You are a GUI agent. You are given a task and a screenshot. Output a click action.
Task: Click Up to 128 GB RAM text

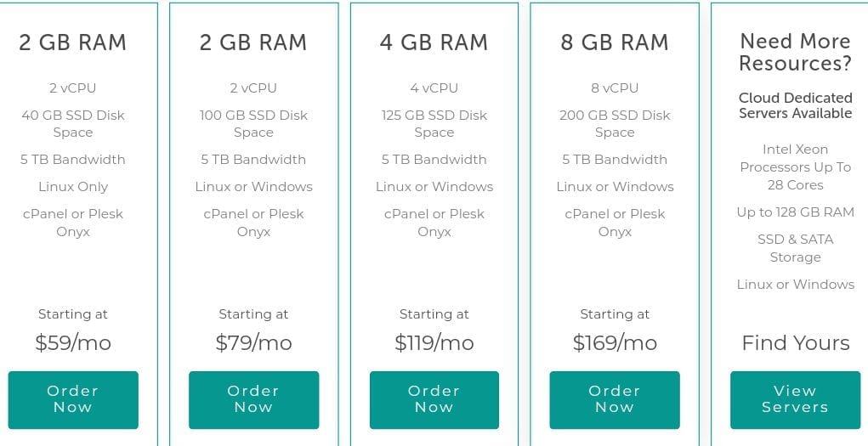pyautogui.click(x=796, y=212)
